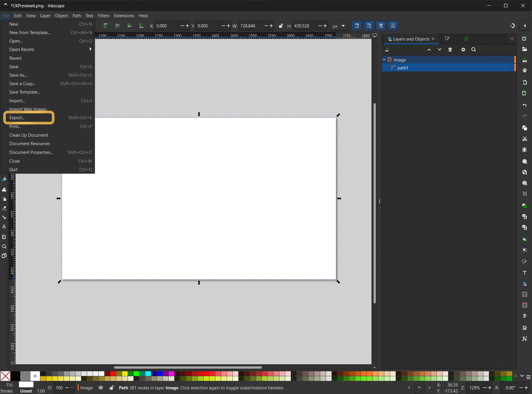Viewport: 532px width, 394px height.
Task: Click the new document icon in commands bar
Action: tap(524, 39)
